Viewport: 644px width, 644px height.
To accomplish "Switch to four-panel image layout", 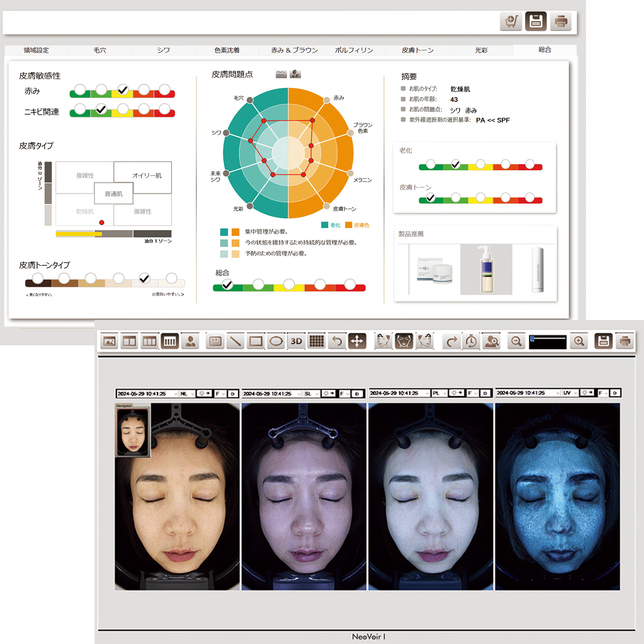I will tap(170, 341).
